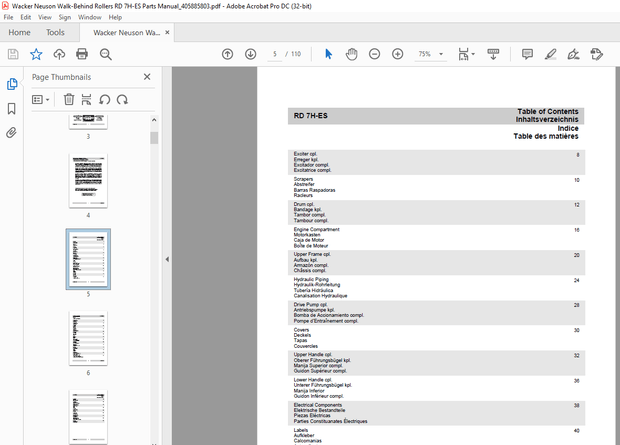Image resolution: width=620 pixels, height=445 pixels.
Task: Click the print pages icon in thumbnails panel
Action: 86,99
